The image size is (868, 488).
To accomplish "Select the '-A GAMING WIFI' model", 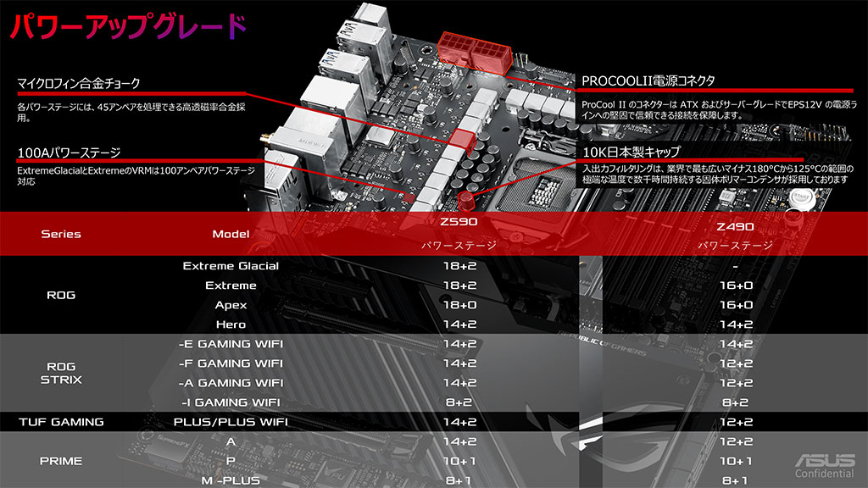I will coord(231,383).
